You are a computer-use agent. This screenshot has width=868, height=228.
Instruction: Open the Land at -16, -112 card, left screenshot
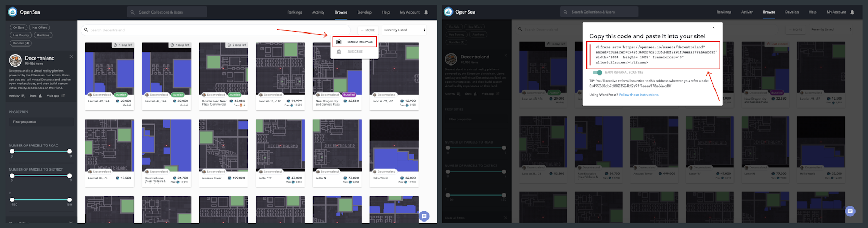tap(280, 75)
